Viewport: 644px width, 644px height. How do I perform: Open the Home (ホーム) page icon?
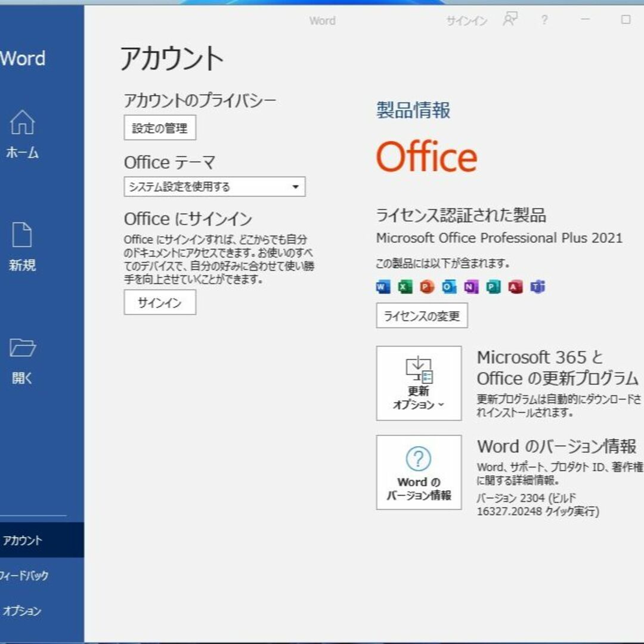click(x=22, y=122)
